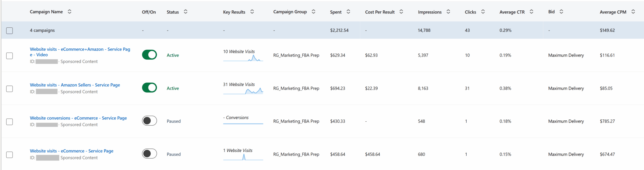Click total impressions 14,788
644x170 pixels.
424,30
